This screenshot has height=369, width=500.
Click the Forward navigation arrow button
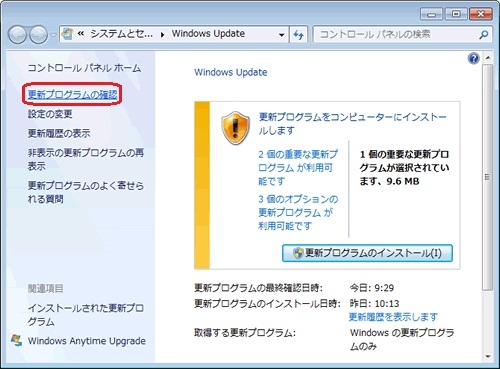tap(39, 35)
